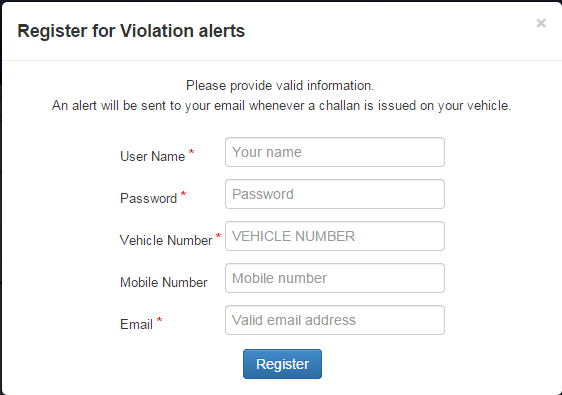
Task: Click the word 'challan' in the notice
Action: click(x=339, y=106)
